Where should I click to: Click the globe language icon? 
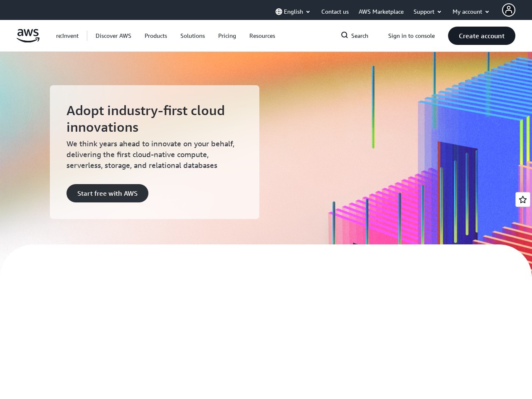pos(279,12)
